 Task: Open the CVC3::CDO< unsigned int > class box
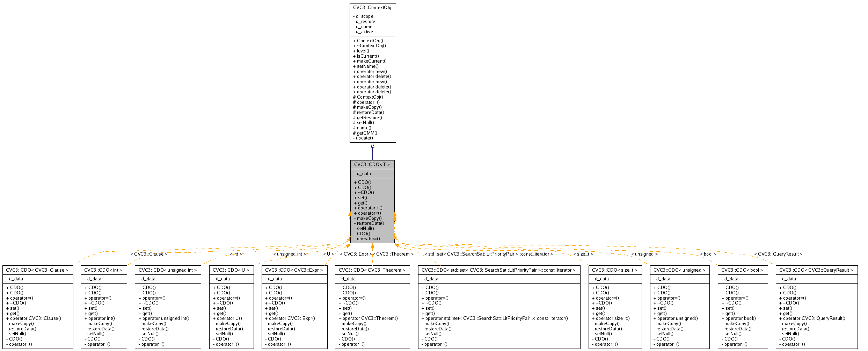coord(168,270)
